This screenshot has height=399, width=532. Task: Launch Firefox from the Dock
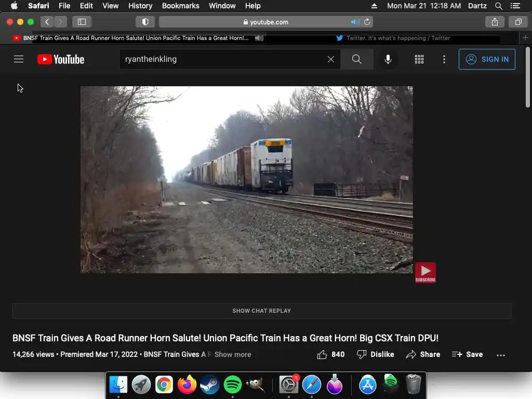tap(187, 384)
